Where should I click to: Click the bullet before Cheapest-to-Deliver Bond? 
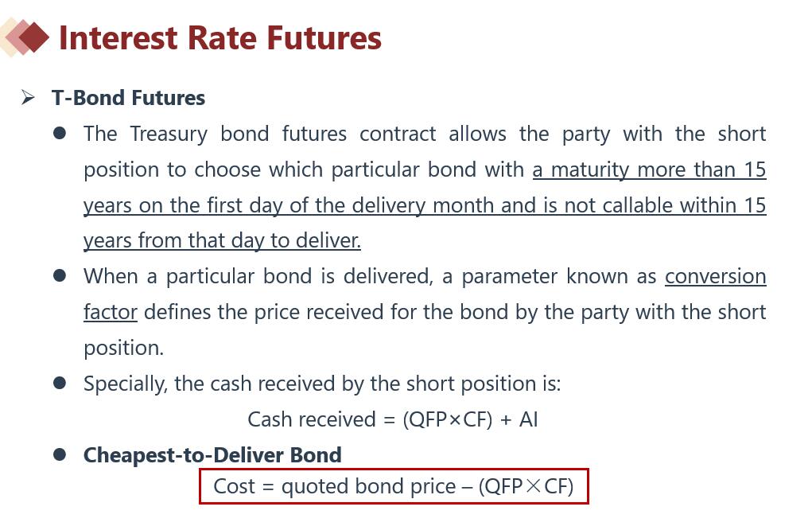60,455
